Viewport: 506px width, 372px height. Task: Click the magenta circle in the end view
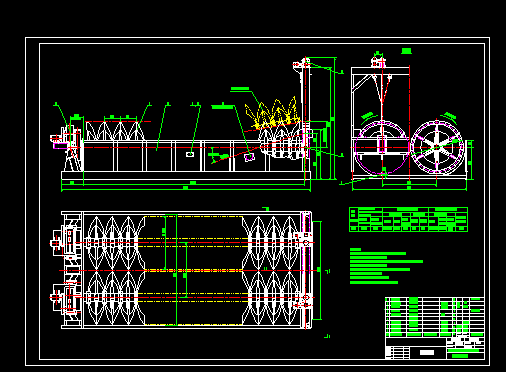coord(382,148)
